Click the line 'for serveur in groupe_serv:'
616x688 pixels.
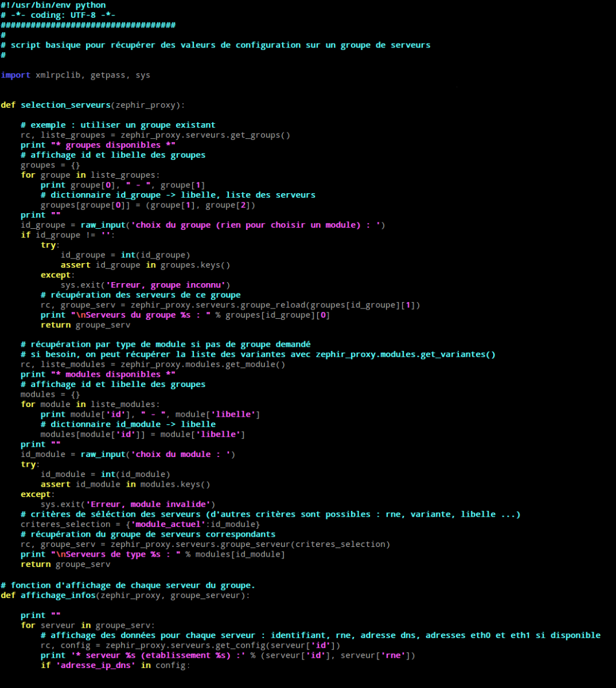point(88,626)
